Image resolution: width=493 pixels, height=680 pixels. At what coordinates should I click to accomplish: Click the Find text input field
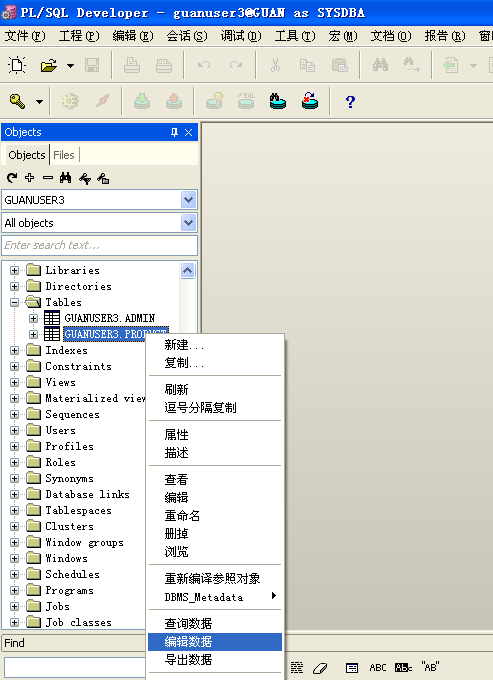(75, 668)
